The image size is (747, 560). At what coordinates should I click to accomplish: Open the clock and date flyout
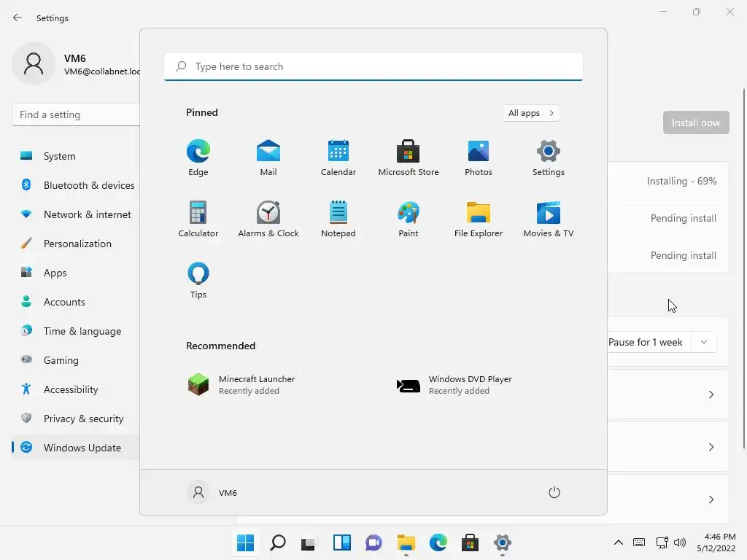[x=716, y=542]
